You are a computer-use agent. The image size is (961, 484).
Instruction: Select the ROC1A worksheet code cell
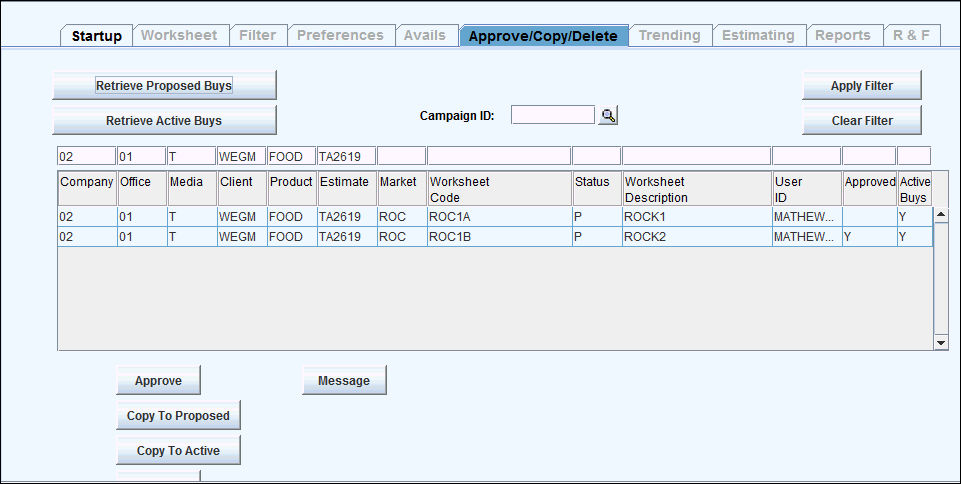pos(499,217)
